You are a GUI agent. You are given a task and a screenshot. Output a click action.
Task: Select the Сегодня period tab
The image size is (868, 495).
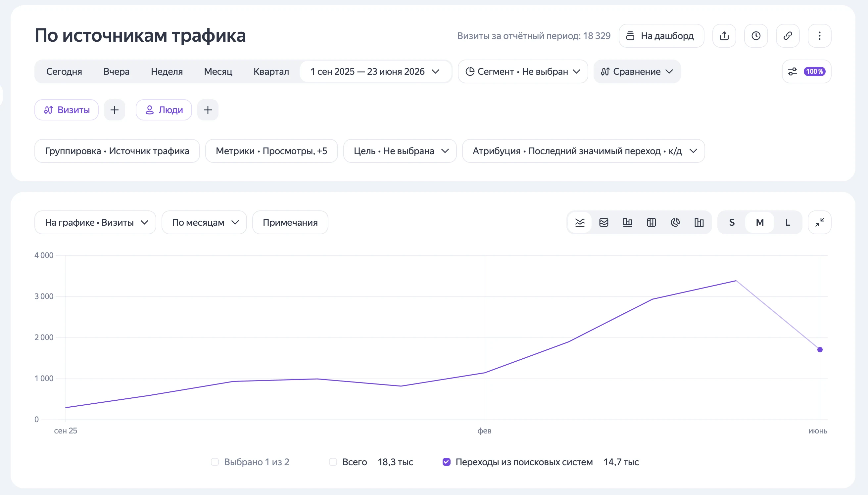tap(64, 71)
